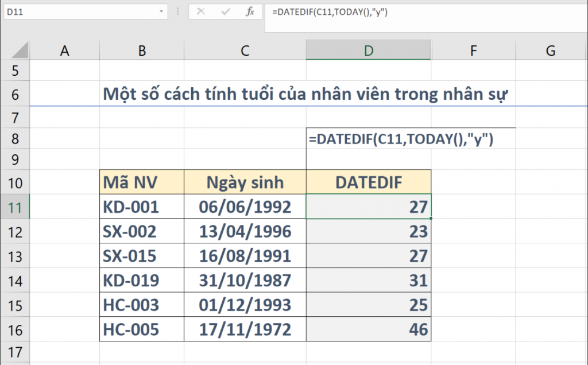Click the Cancel X in formula bar
This screenshot has height=365, width=588.
(x=200, y=11)
